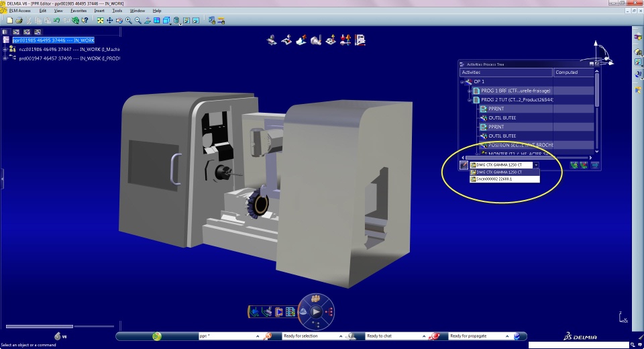The image size is (644, 349).
Task: Open the Tools menu
Action: (117, 11)
